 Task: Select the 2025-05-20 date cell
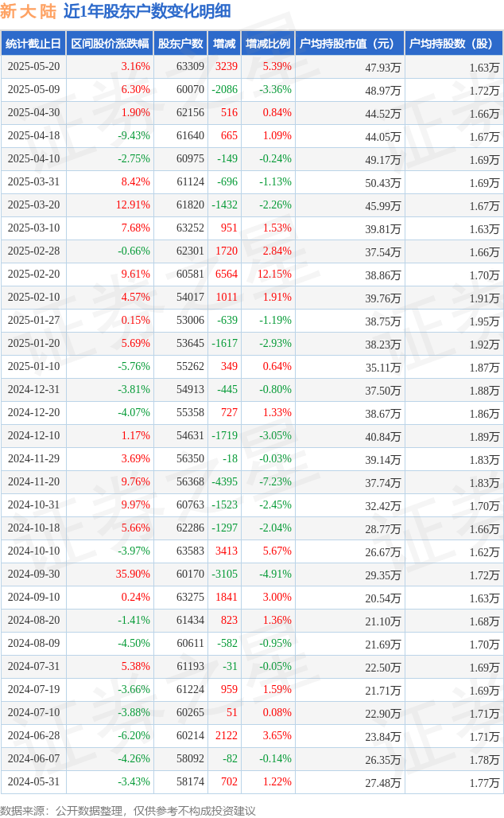coord(34,67)
